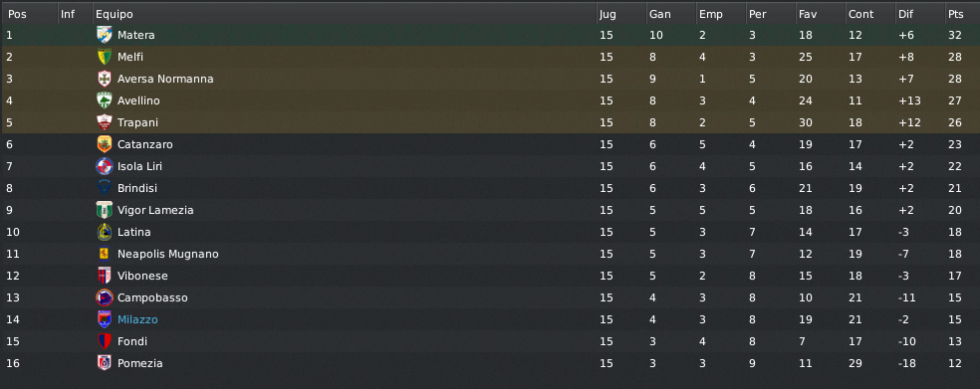This screenshot has width=980, height=389.
Task: Click the Matera club crest icon
Action: 105,35
